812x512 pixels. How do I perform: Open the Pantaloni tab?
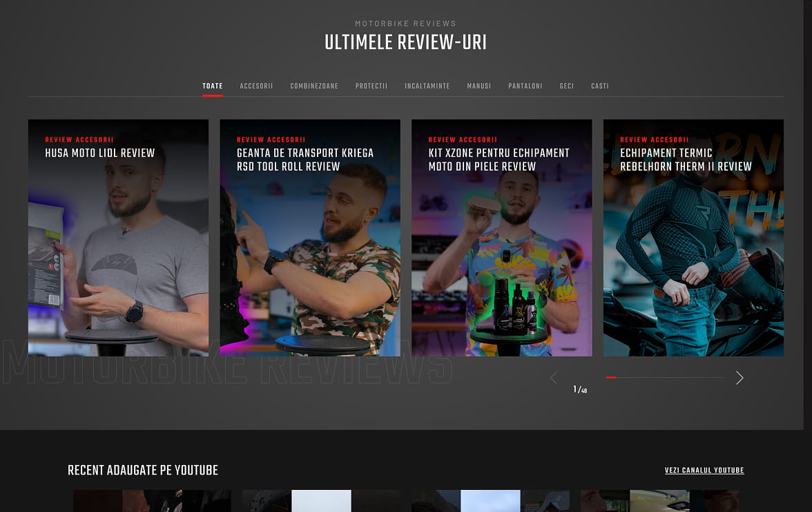[x=525, y=86]
